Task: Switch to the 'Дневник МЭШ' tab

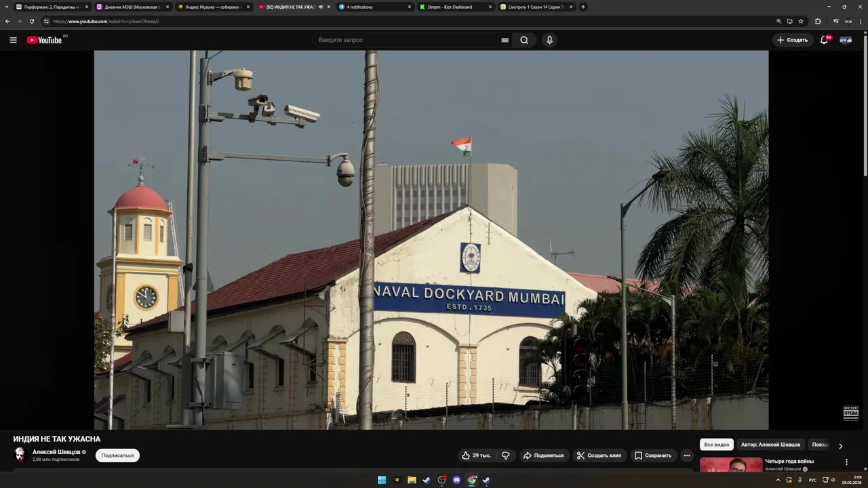Action: click(132, 7)
